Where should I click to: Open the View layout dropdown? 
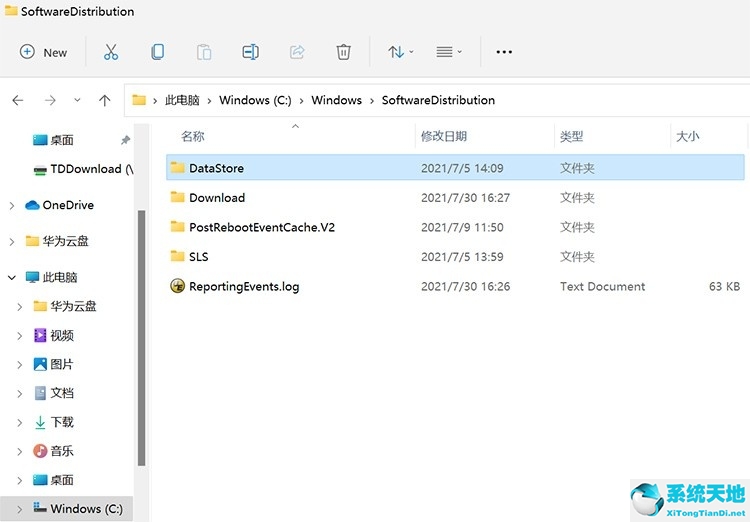click(x=449, y=52)
